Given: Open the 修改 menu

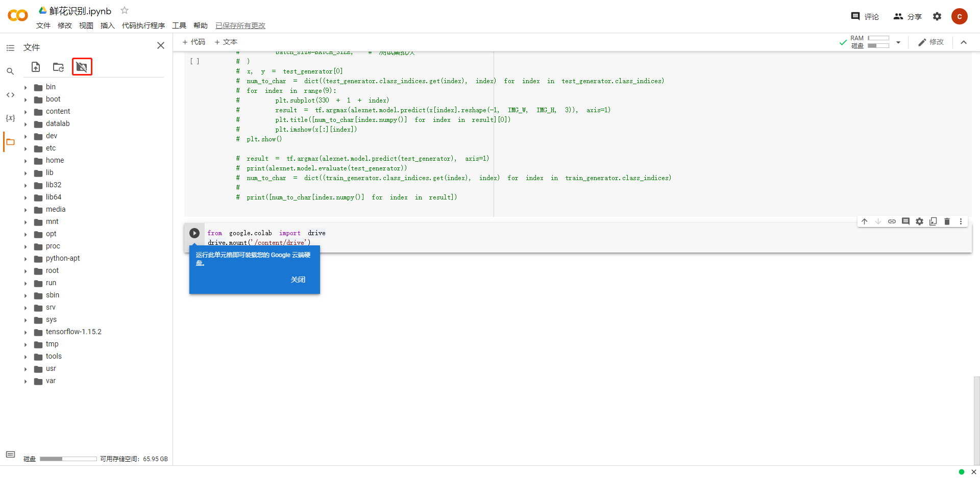Looking at the screenshot, I should (65, 26).
